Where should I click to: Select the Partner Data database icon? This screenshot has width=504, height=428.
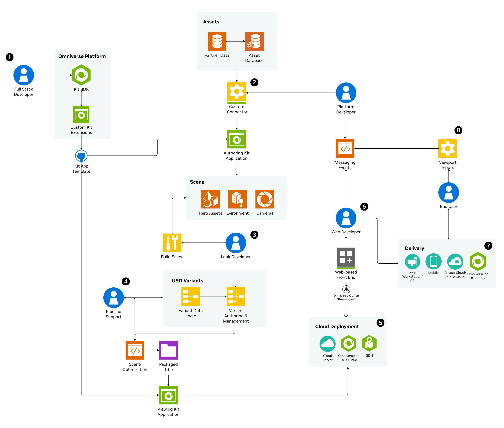(217, 41)
